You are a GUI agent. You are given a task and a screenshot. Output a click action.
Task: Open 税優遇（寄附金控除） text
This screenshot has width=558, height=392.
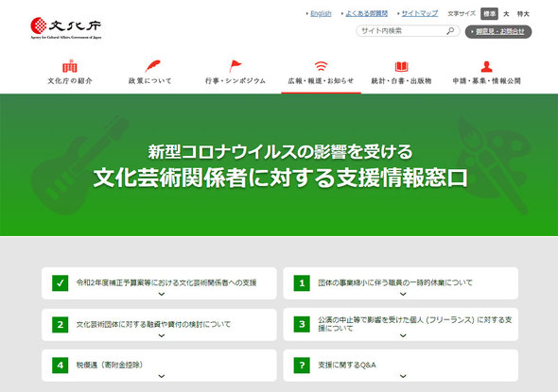click(110, 365)
